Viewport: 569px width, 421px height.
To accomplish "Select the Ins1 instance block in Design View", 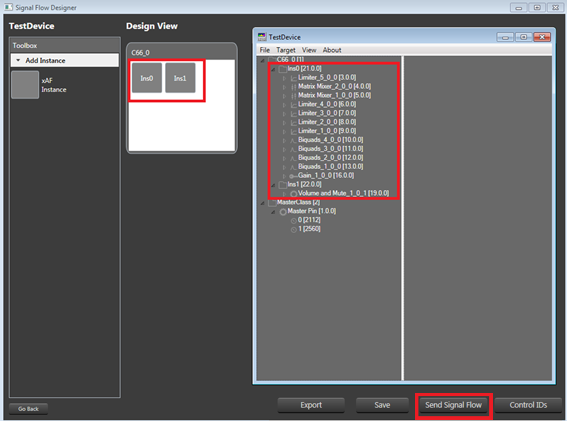I will coord(180,78).
